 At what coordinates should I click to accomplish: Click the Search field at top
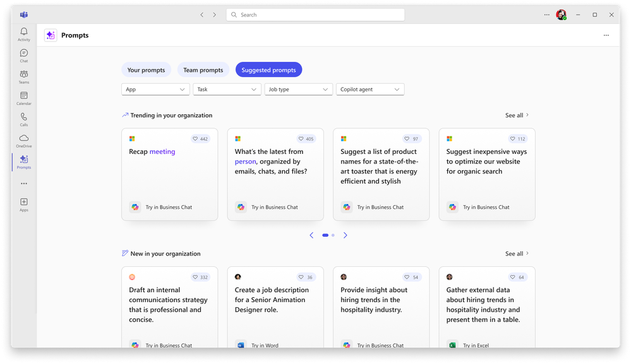pyautogui.click(x=315, y=15)
